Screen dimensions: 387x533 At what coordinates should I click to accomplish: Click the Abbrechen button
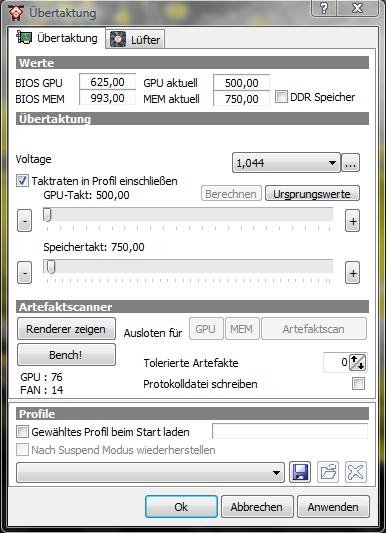(x=257, y=506)
